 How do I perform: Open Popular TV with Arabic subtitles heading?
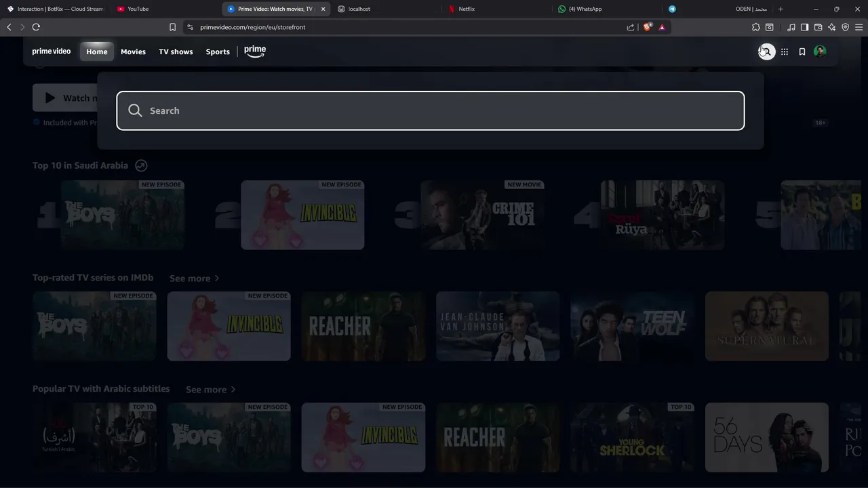point(101,389)
